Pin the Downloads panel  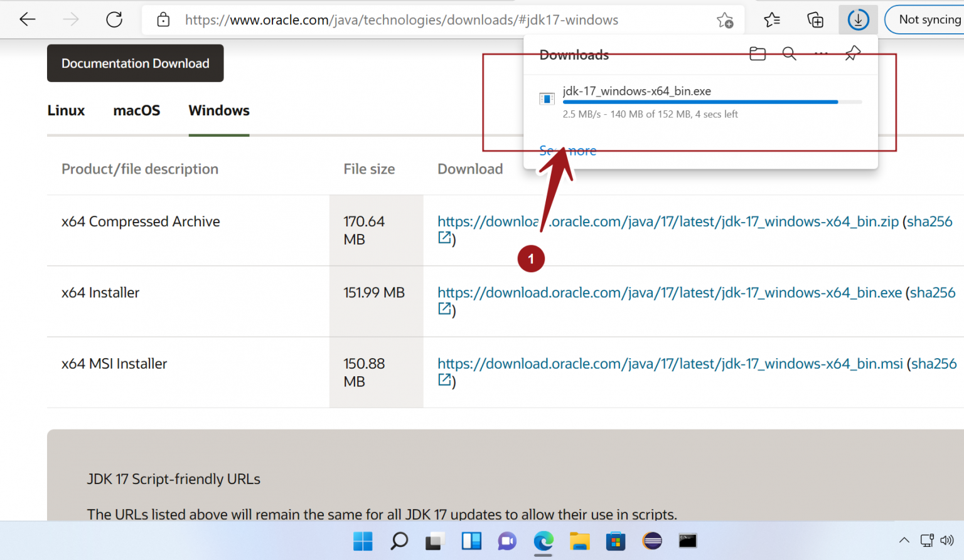pyautogui.click(x=852, y=54)
